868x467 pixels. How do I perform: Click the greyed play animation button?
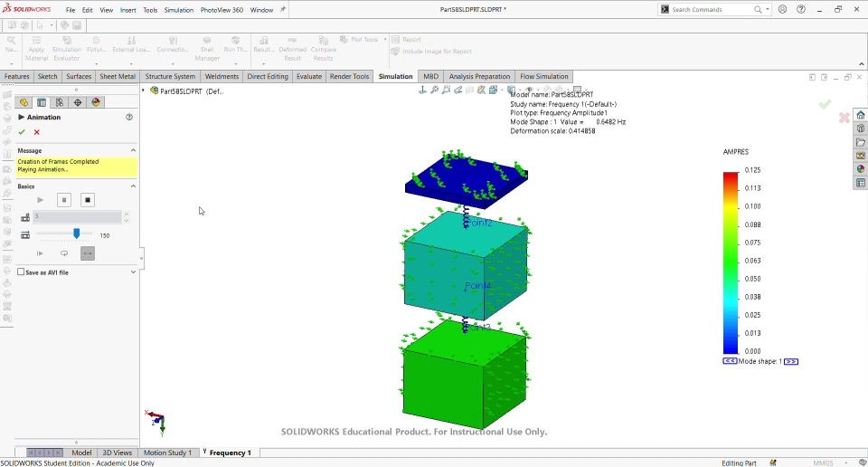pyautogui.click(x=40, y=200)
